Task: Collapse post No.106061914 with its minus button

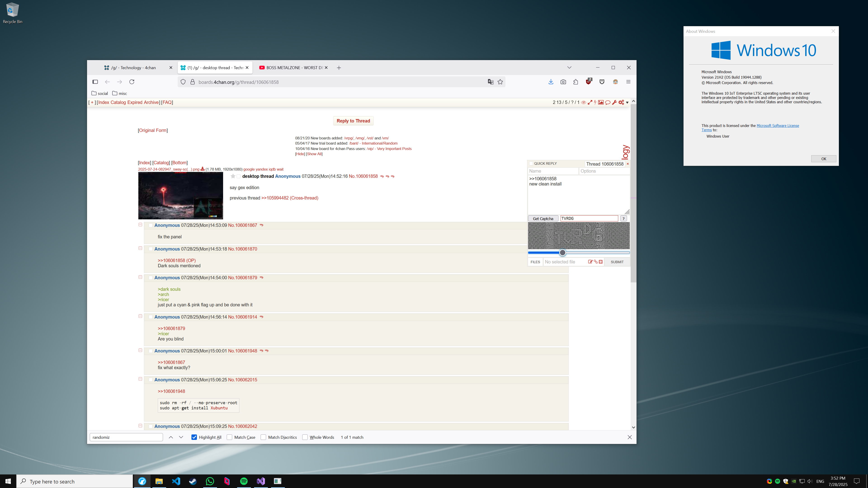Action: coord(140,316)
